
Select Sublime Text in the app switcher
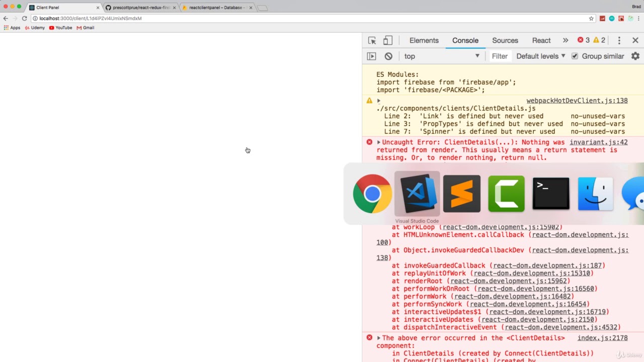pyautogui.click(x=461, y=194)
